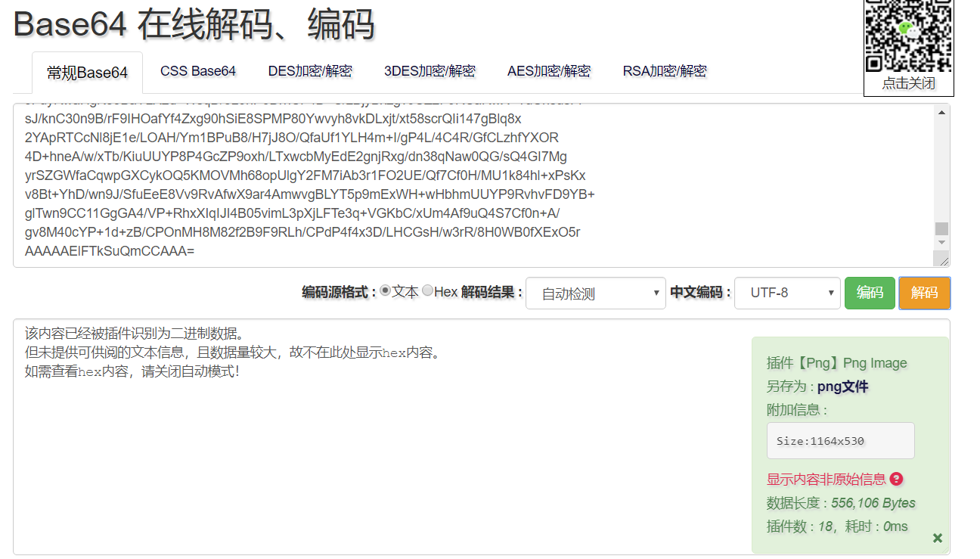Select the 文本 source format radio button

point(386,290)
